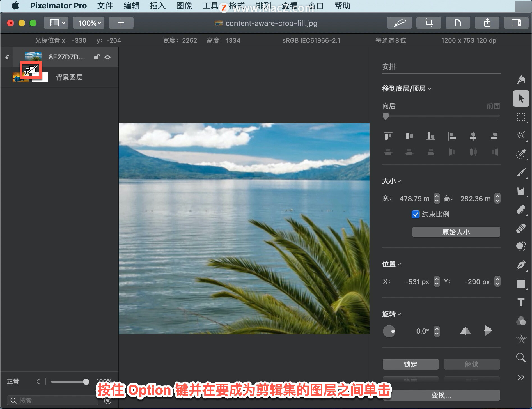Image resolution: width=532 pixels, height=409 pixels.
Task: Click the width value stepper
Action: click(x=437, y=198)
